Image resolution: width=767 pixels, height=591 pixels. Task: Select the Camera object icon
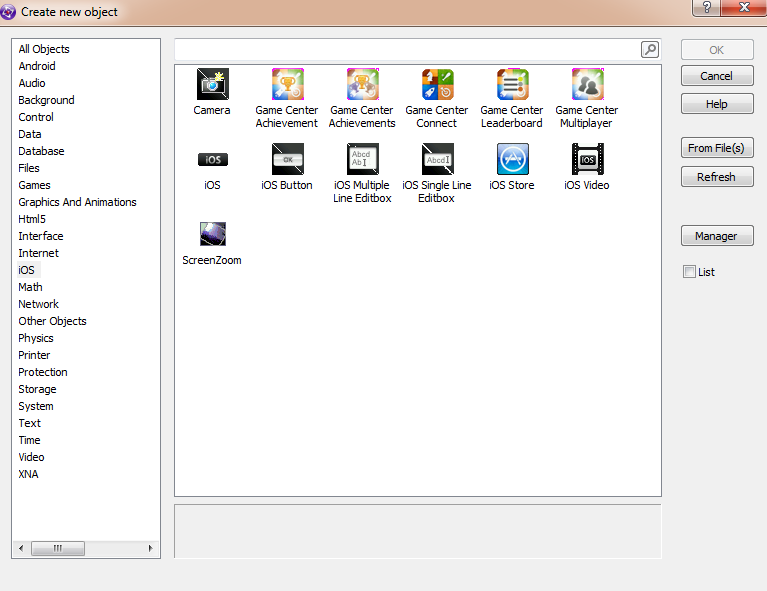[x=212, y=84]
